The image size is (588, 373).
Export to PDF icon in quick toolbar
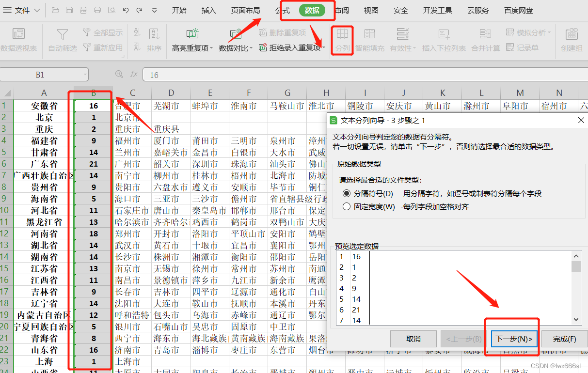click(x=83, y=10)
